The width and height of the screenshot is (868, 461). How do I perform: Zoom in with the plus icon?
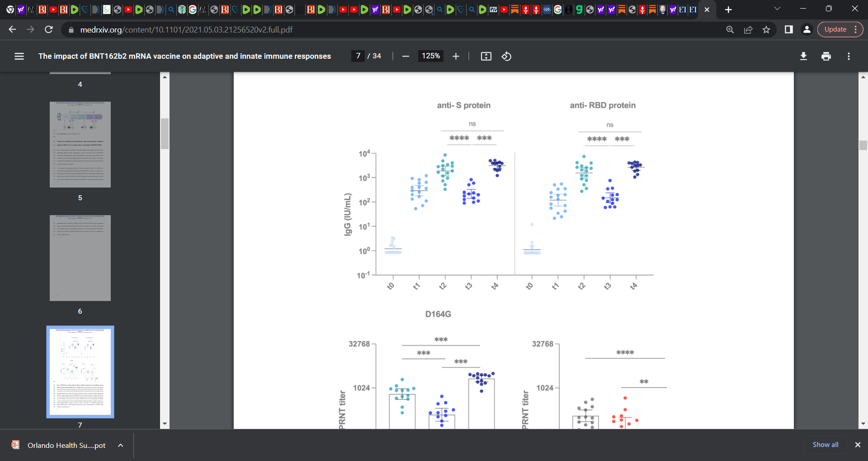point(456,56)
